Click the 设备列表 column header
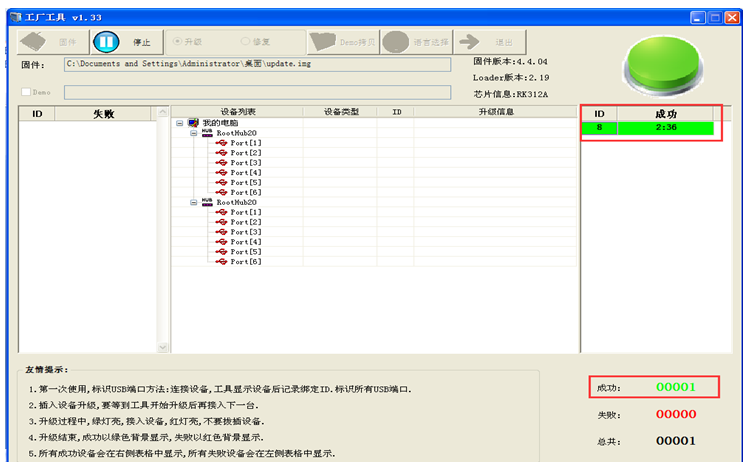 pos(237,112)
